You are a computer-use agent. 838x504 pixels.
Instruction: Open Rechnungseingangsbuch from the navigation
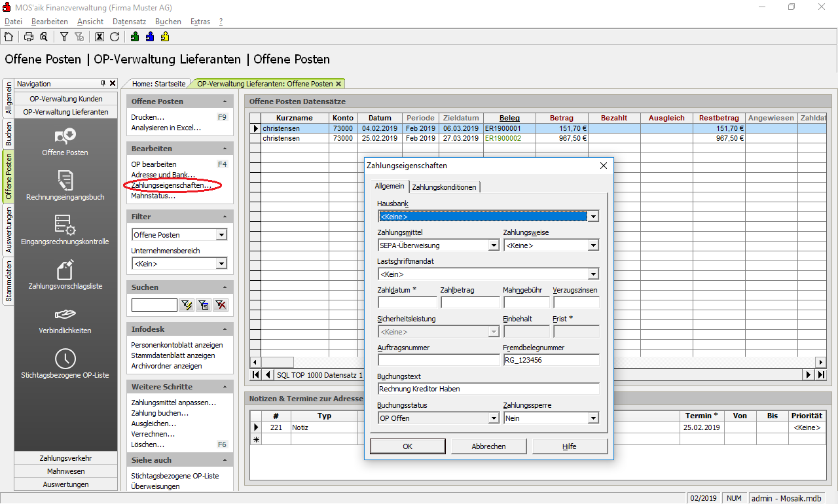tap(65, 185)
